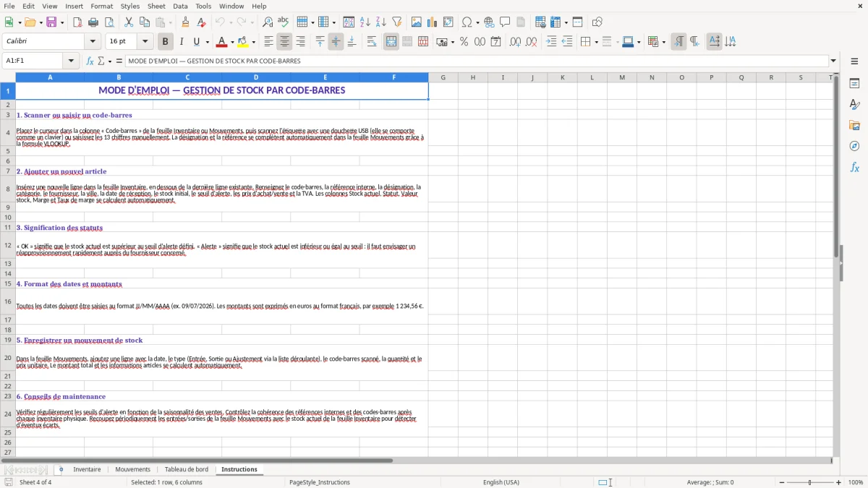Open the Format menu
Image resolution: width=868 pixels, height=488 pixels.
tap(101, 6)
